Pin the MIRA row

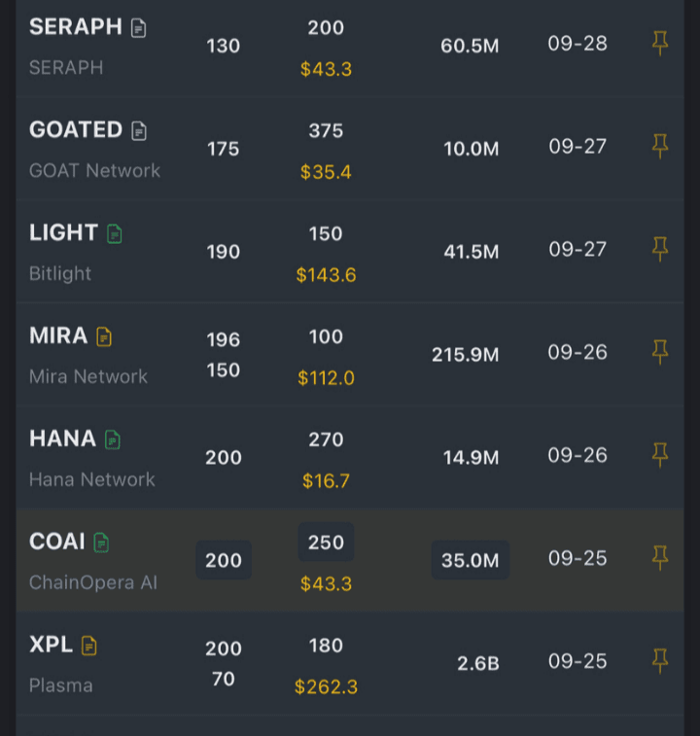tap(659, 352)
